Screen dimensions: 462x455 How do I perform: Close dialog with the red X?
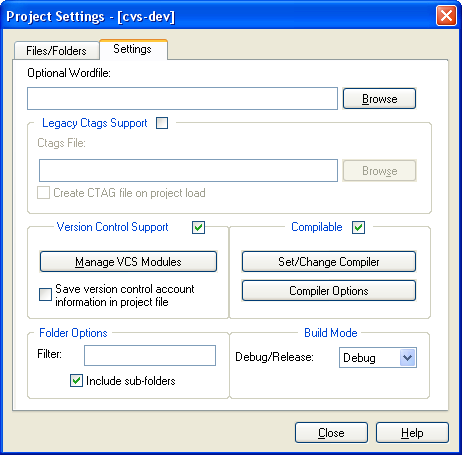pos(446,16)
